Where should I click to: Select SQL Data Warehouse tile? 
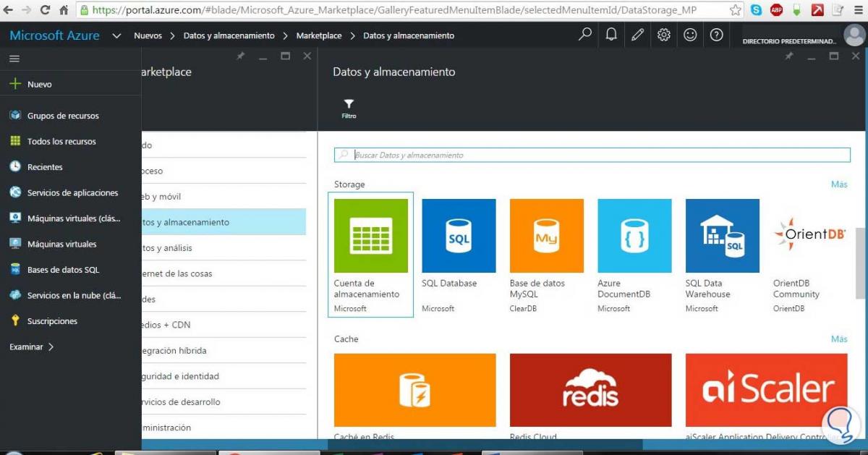point(722,255)
